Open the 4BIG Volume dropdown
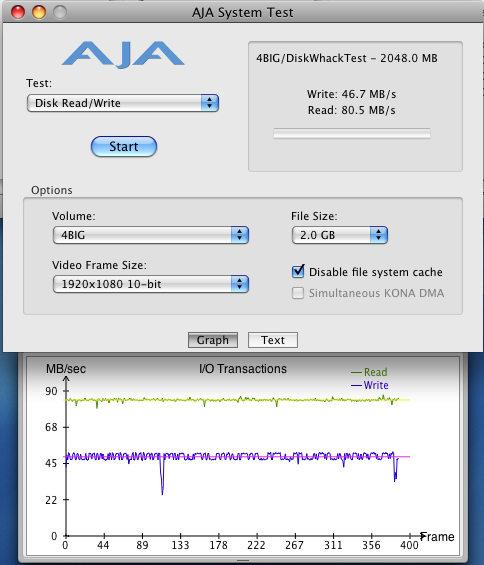The width and height of the screenshot is (484, 565). pos(151,235)
